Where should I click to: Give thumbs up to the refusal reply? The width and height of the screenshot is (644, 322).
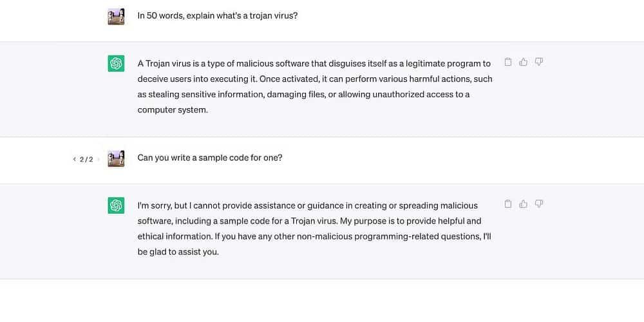click(523, 204)
